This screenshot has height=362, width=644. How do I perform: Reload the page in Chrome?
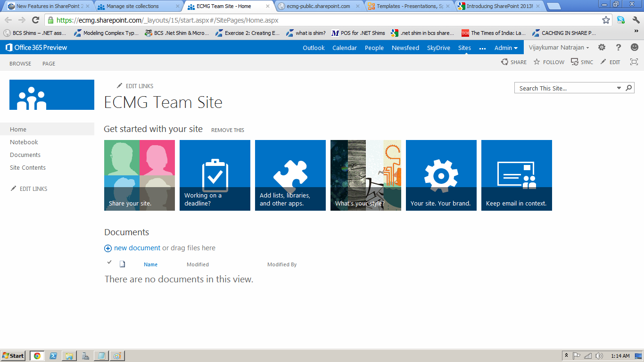point(35,20)
